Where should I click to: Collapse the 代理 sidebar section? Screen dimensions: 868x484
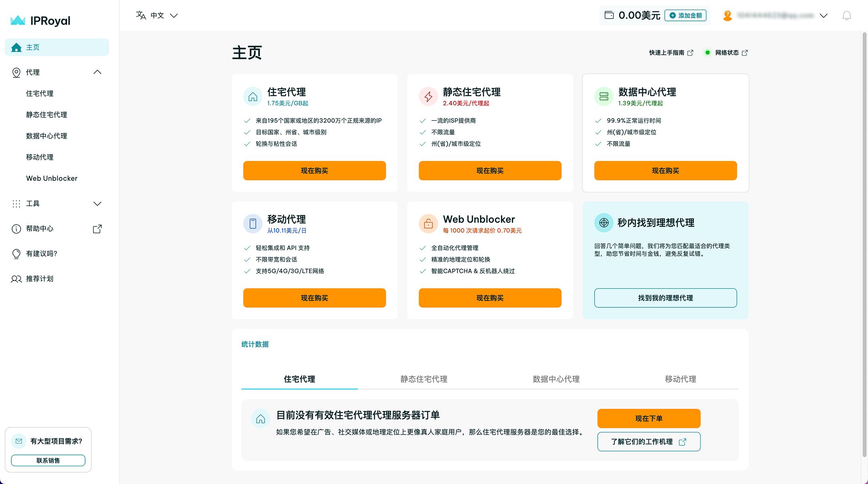point(97,72)
